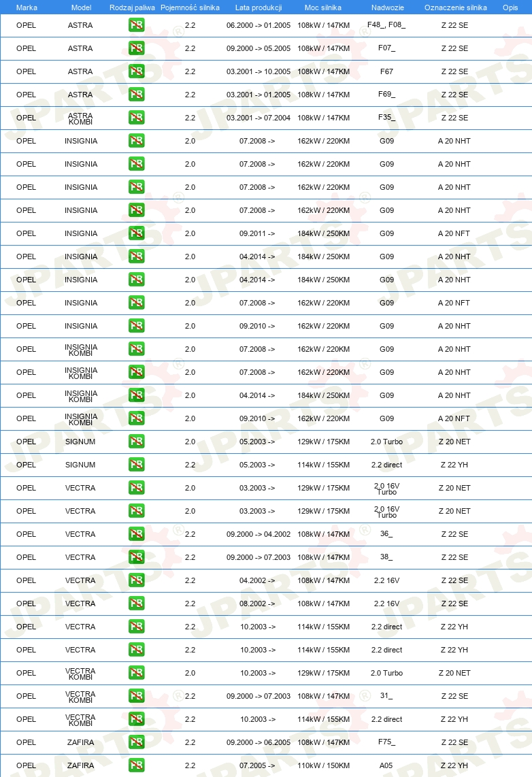Click the fuel icon in the VECTRA 36_ row
The image size is (532, 777).
(136, 533)
